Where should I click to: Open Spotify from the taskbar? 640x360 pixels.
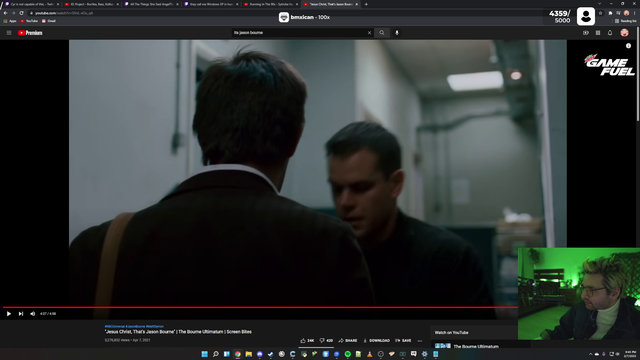point(348,354)
